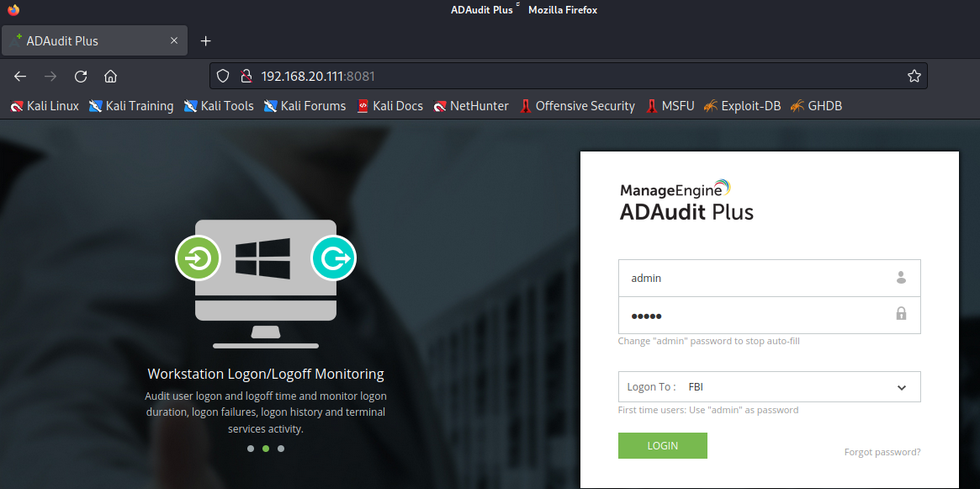Switch to the ADAudit Plus tab

pyautogui.click(x=94, y=40)
